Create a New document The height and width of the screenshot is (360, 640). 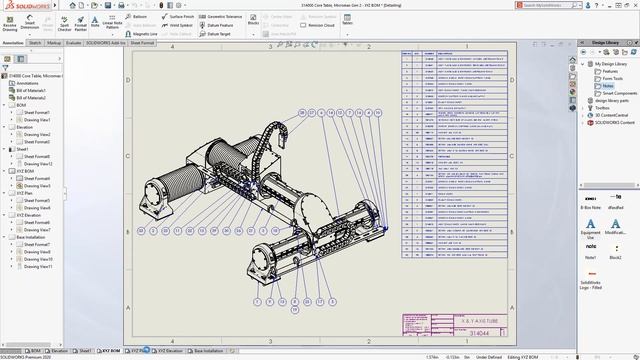click(82, 5)
